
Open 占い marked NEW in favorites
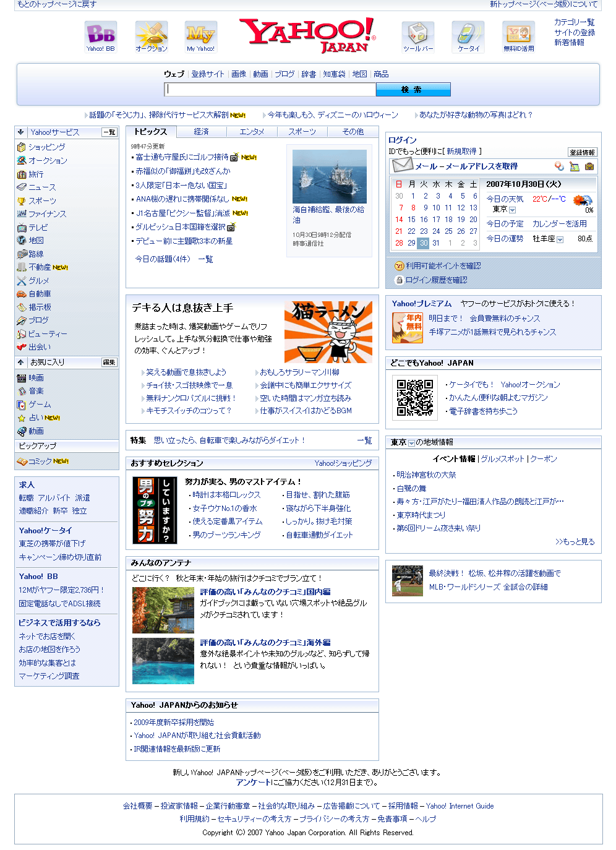tap(21, 418)
